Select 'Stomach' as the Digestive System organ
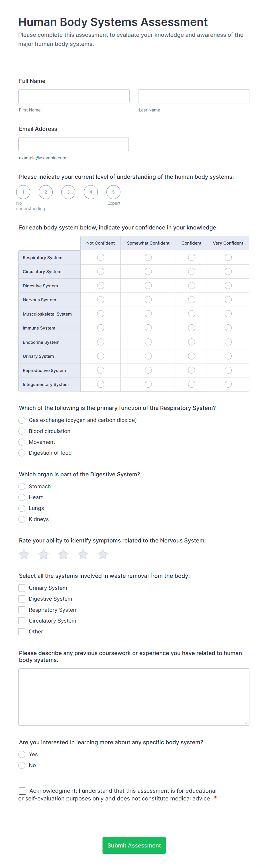The image size is (265, 868). (x=22, y=486)
